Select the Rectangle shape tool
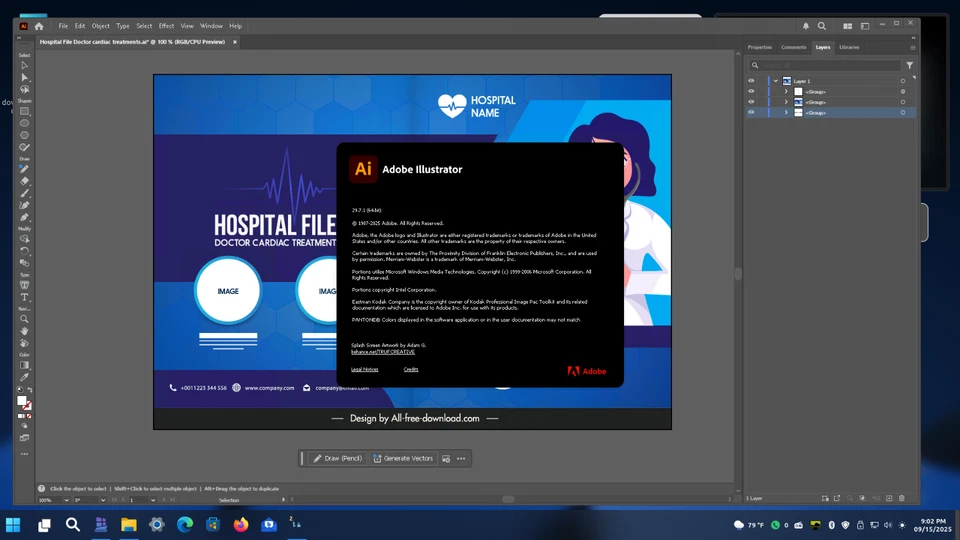The width and height of the screenshot is (960, 540). [25, 112]
